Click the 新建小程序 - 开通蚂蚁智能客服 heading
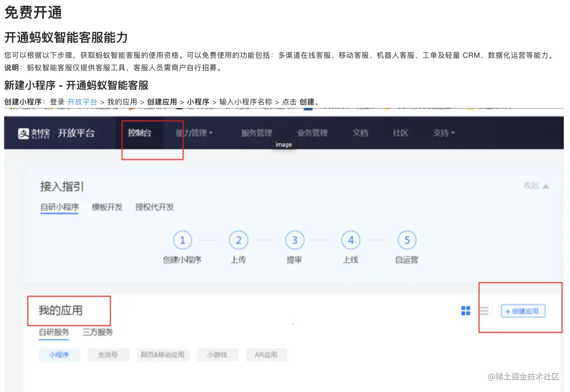The image size is (570, 392). (76, 85)
